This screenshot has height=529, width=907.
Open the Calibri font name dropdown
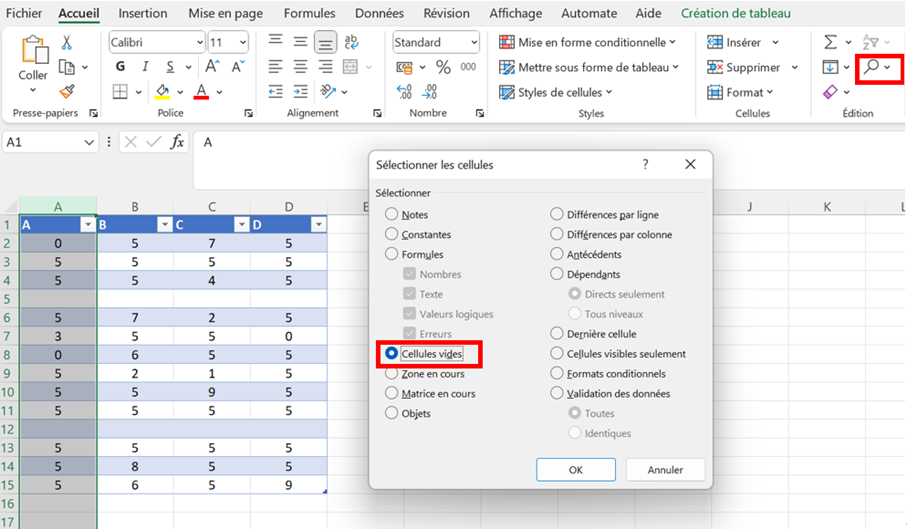tap(200, 42)
